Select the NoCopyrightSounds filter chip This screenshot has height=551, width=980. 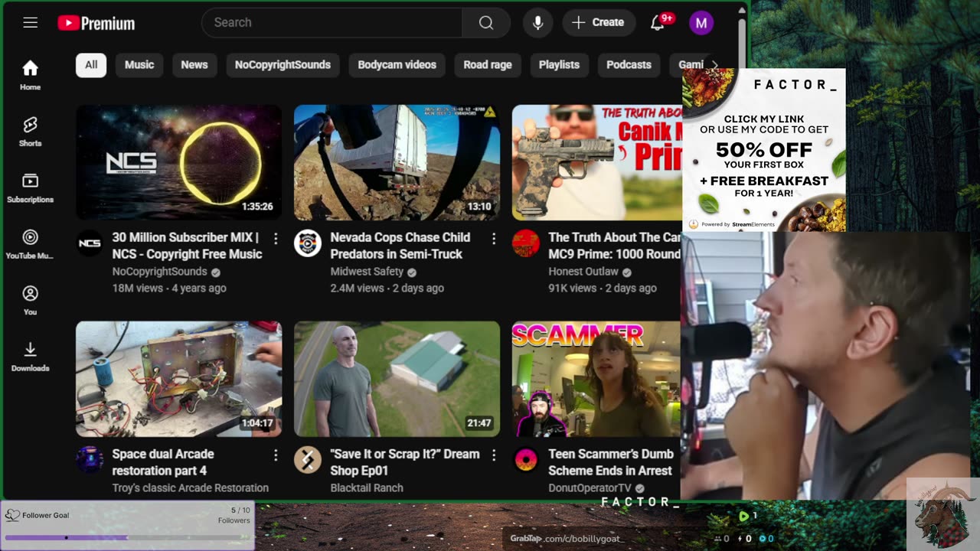coord(283,65)
